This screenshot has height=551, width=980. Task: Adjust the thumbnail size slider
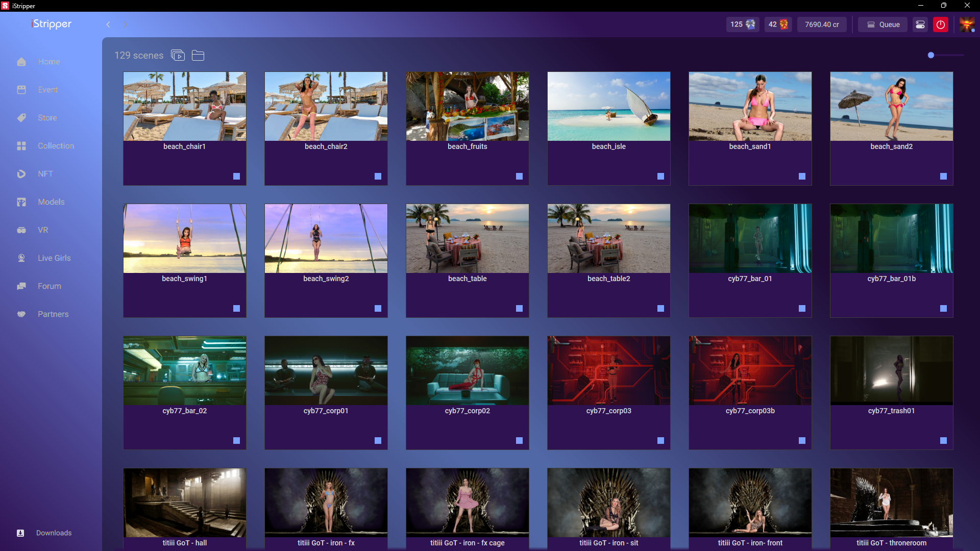(931, 55)
